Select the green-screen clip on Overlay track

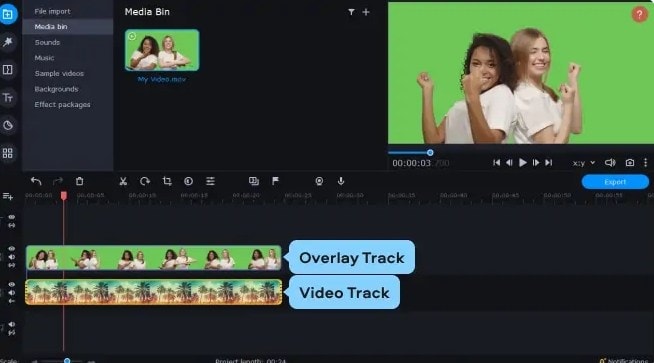153,258
